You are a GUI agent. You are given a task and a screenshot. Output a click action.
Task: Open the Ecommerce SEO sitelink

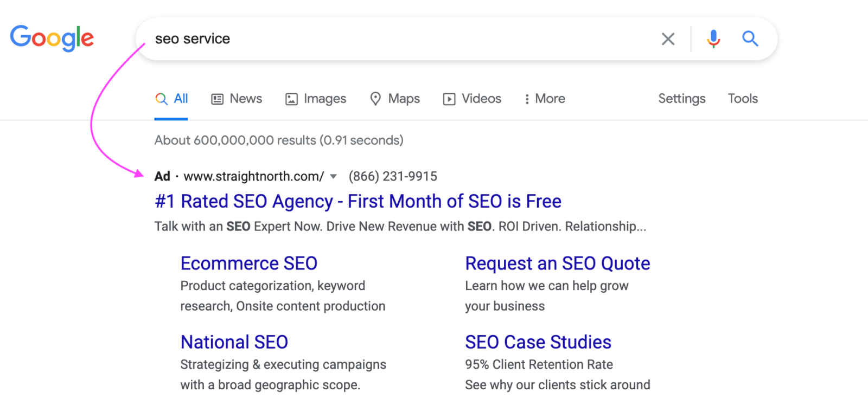(x=249, y=263)
